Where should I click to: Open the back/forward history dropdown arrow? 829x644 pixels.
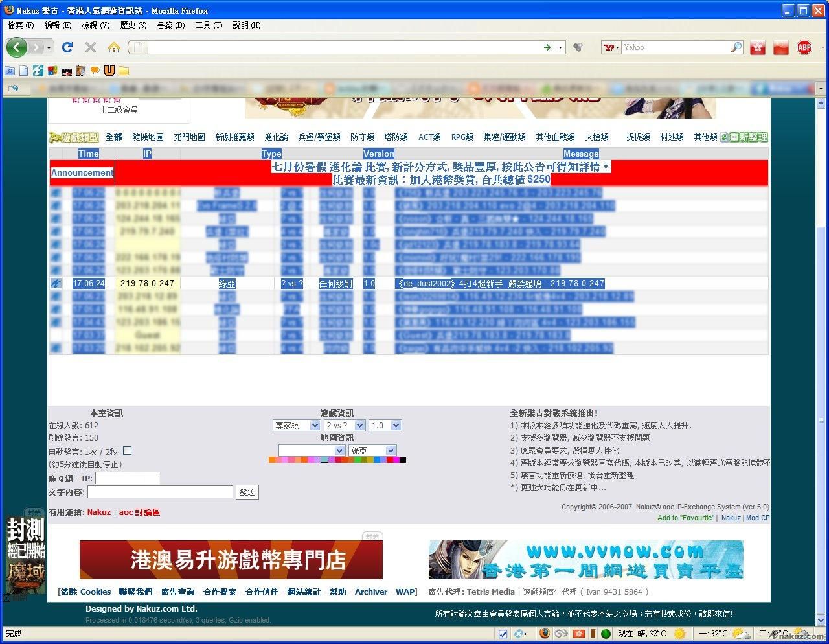49,47
